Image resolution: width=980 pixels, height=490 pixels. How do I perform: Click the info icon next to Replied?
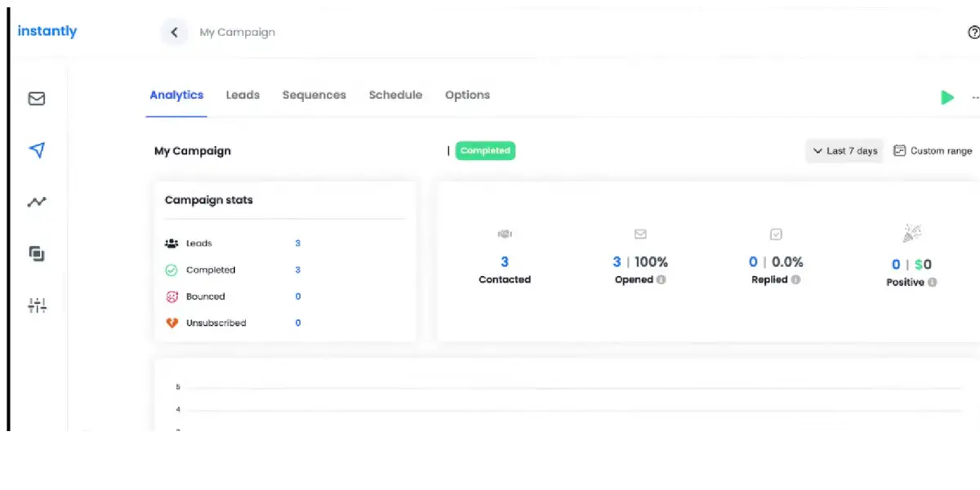[x=795, y=280]
